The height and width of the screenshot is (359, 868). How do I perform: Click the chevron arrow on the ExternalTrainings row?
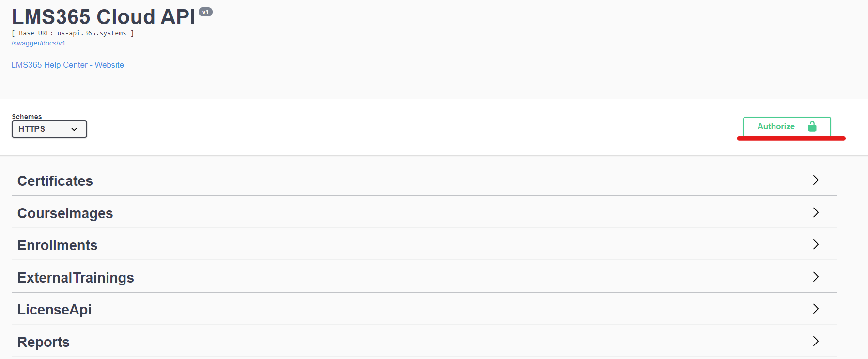(x=816, y=277)
